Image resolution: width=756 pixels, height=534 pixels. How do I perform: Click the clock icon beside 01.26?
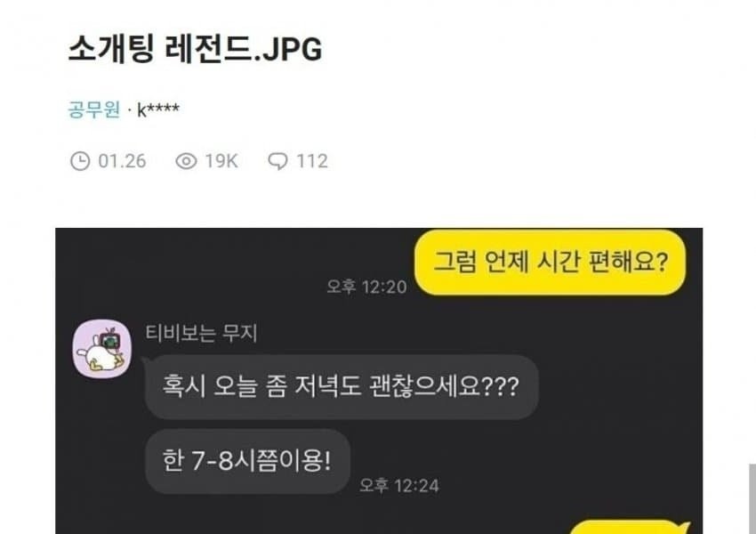click(80, 161)
